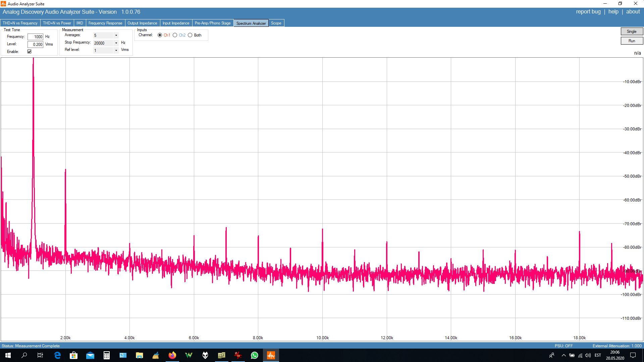Click the -100.00dBr axis label
The height and width of the screenshot is (362, 644).
[x=631, y=295]
